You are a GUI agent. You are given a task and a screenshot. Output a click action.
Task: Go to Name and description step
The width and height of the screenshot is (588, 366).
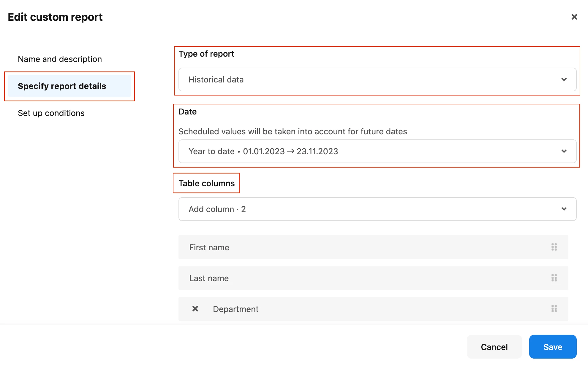click(x=60, y=59)
